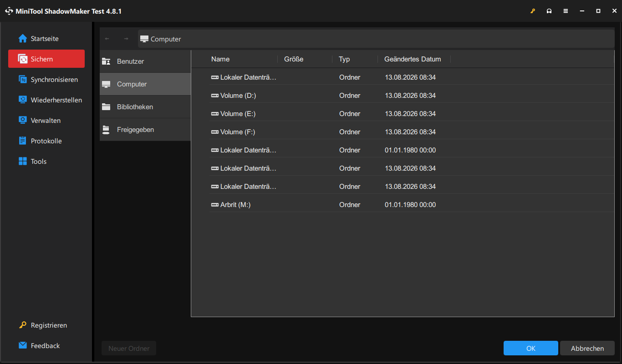Click the drive icon of Arbrit (M:)

click(215, 205)
